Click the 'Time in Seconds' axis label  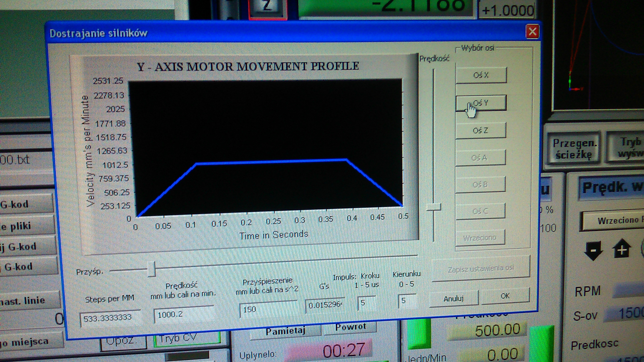pyautogui.click(x=274, y=235)
